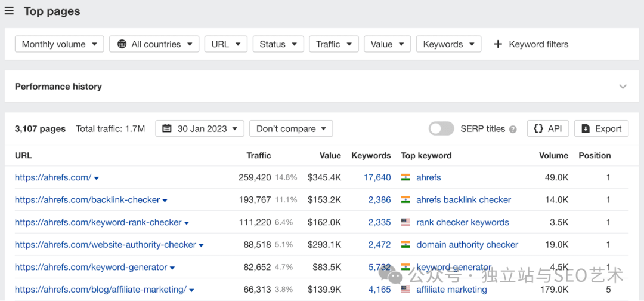
Task: Open the ahrefs.com/keyword-rank-checker link
Action: [98, 222]
